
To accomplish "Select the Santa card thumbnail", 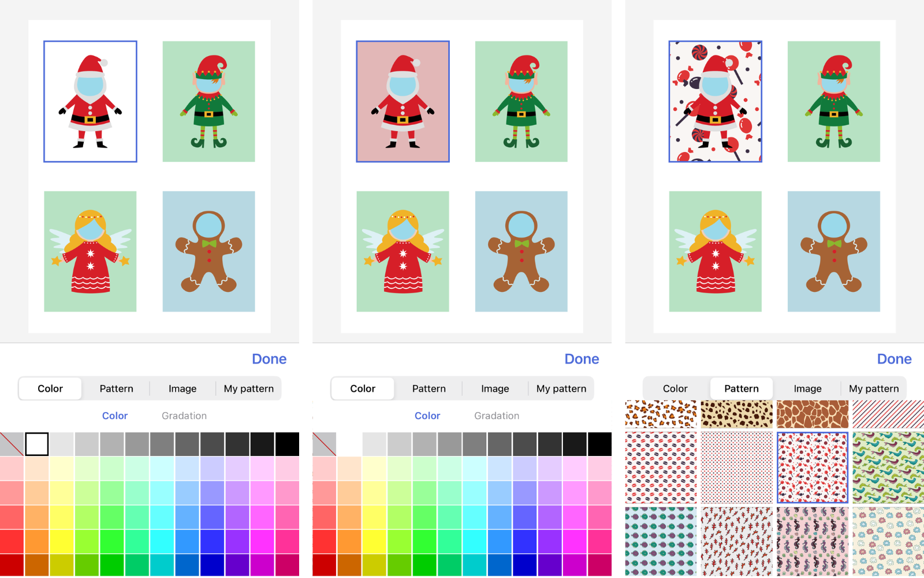I will (x=90, y=102).
